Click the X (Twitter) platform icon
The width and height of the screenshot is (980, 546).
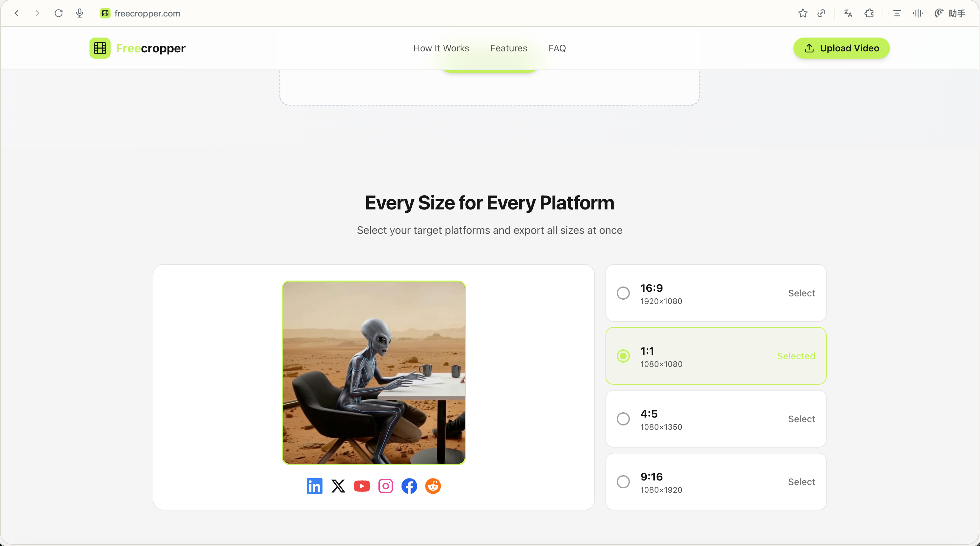[x=338, y=486]
